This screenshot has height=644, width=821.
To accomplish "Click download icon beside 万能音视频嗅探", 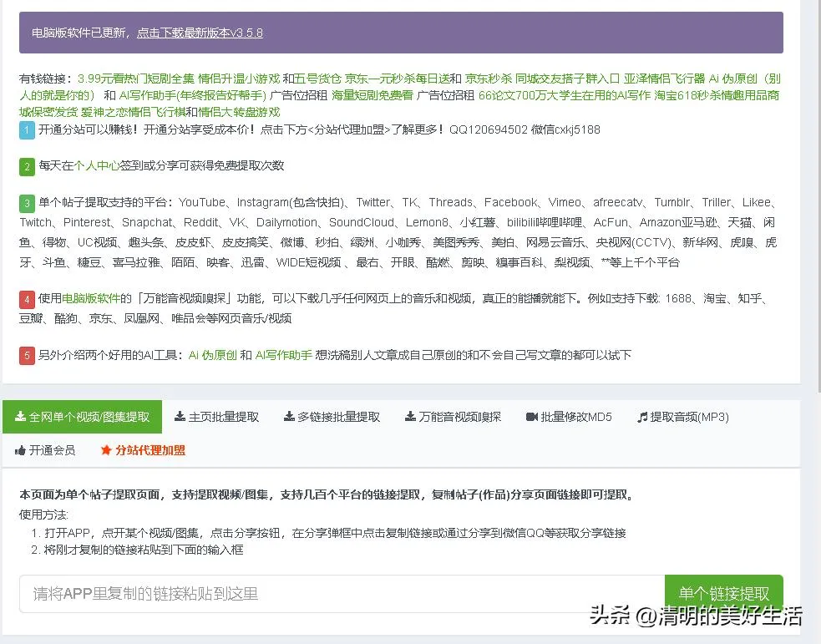I will tap(410, 417).
